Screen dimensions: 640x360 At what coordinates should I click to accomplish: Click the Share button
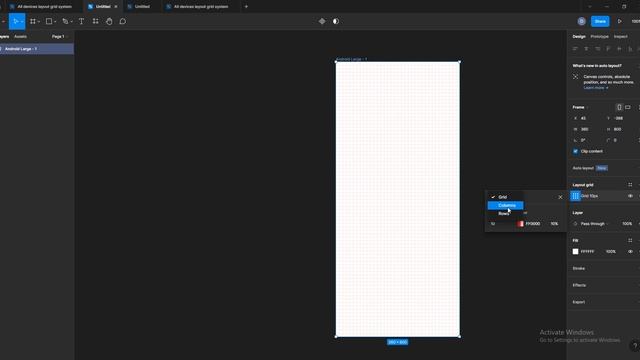point(600,21)
